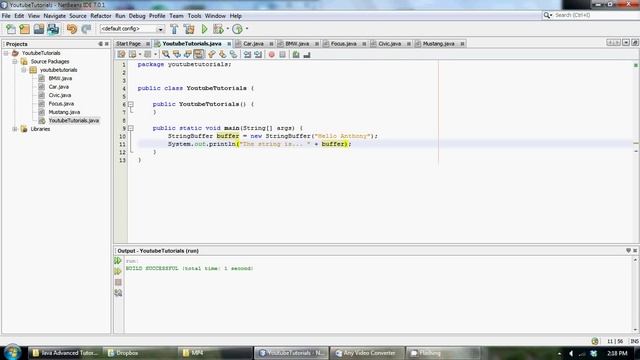
Task: Open the Debug menu
Action: (137, 16)
